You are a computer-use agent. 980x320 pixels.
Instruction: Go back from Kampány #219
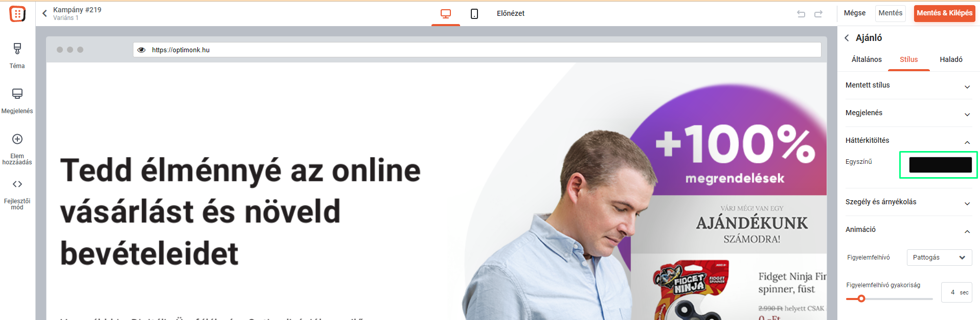point(44,13)
